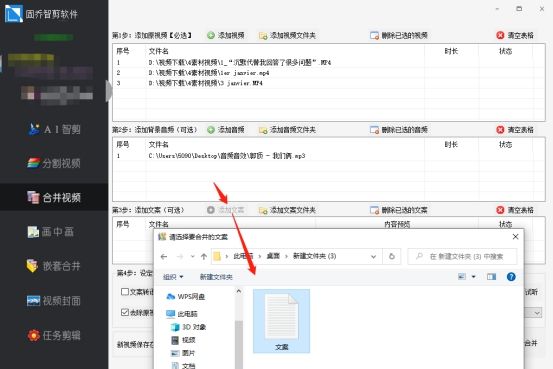
Task: Collapse the sidebar using the arrow handle
Action: click(x=109, y=91)
